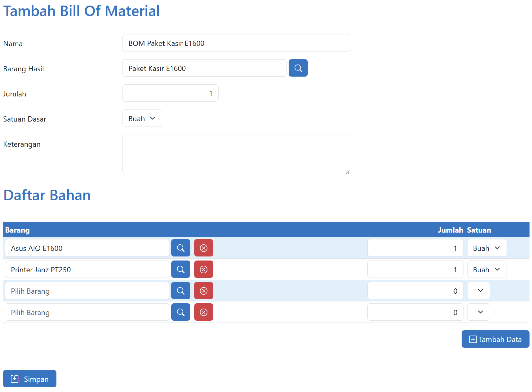The width and height of the screenshot is (532, 392).
Task: Click the Satuan column header
Action: 479,230
